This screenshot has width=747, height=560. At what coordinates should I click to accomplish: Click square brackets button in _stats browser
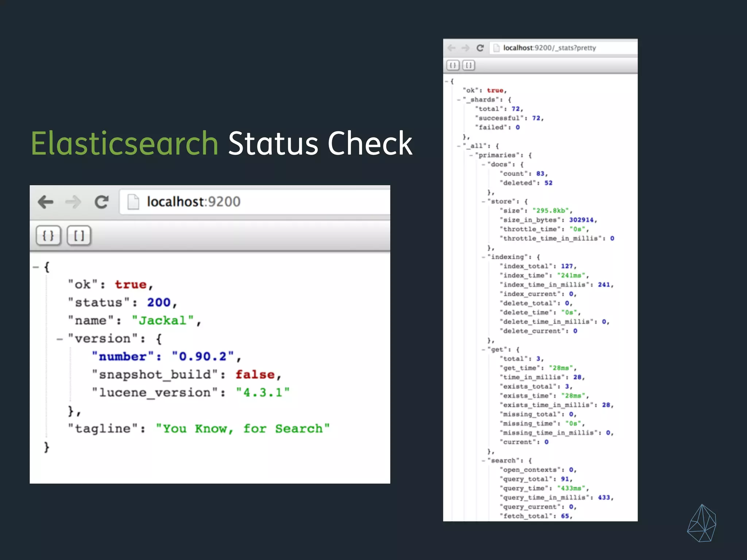pyautogui.click(x=469, y=65)
